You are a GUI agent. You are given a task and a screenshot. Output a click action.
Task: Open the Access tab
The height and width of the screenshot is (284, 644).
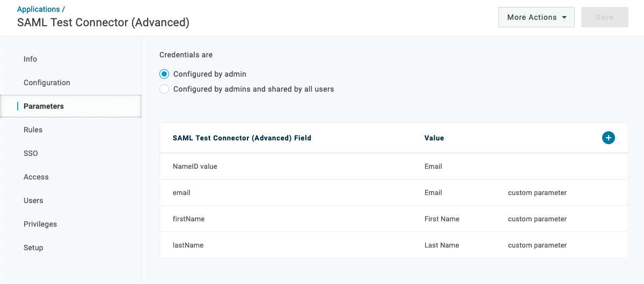pos(36,177)
